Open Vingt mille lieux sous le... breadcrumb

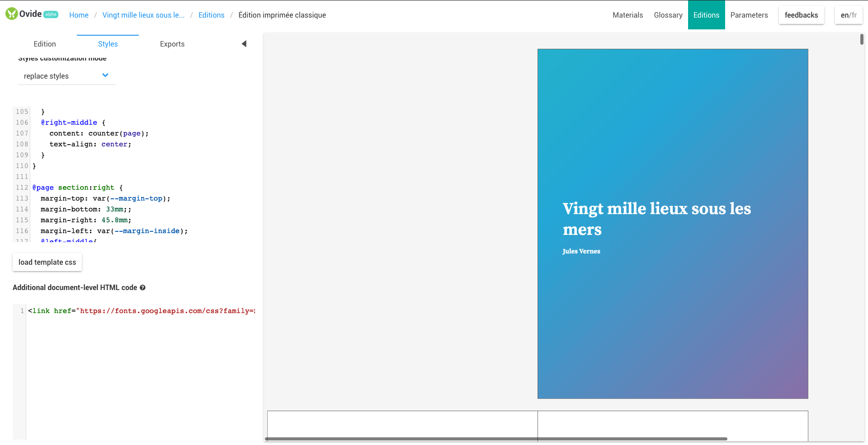pos(143,15)
